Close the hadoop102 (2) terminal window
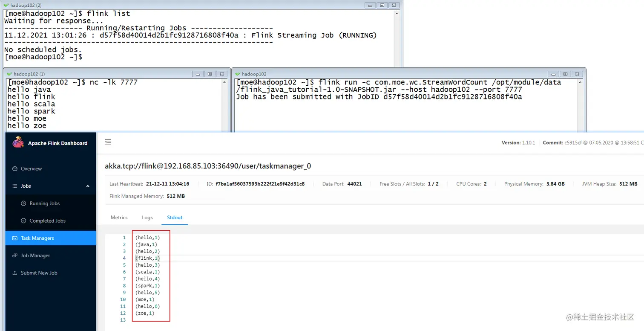The image size is (644, 331). [394, 5]
